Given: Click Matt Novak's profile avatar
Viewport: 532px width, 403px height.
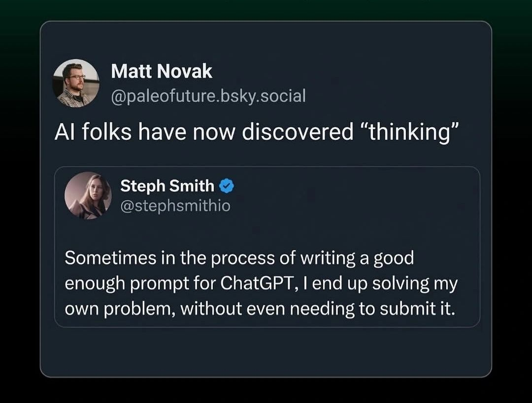Looking at the screenshot, I should click(76, 83).
